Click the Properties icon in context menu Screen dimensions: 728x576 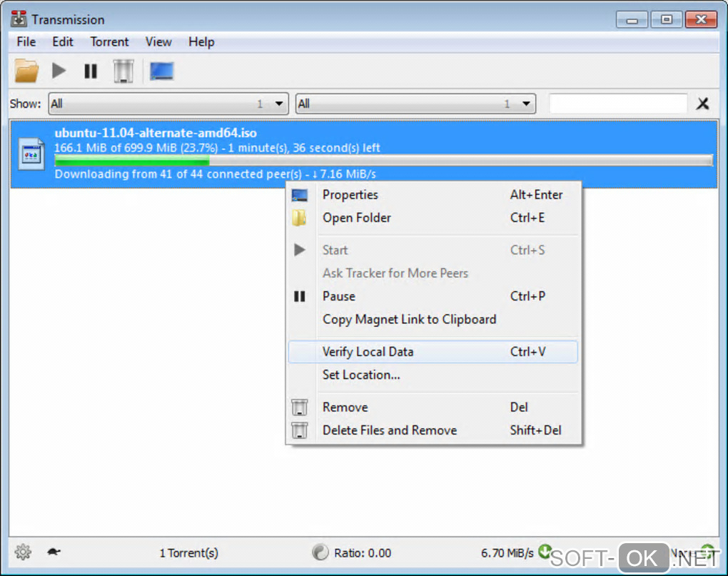(x=300, y=195)
